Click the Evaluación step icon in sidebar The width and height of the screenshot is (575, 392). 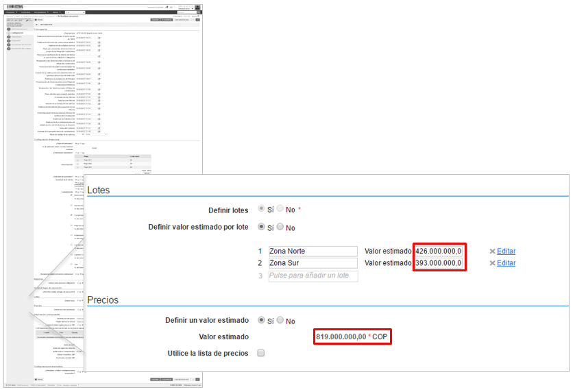click(9, 40)
